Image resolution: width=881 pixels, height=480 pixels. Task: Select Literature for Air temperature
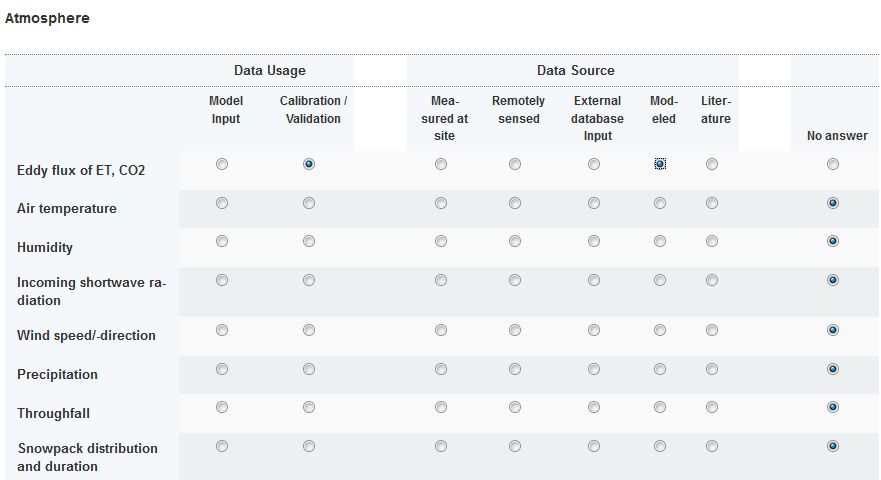712,203
